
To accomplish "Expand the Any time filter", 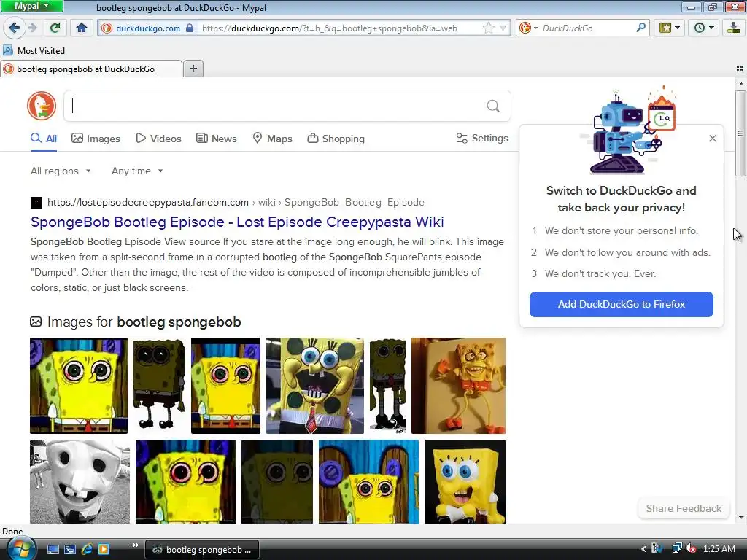I will coord(137,171).
